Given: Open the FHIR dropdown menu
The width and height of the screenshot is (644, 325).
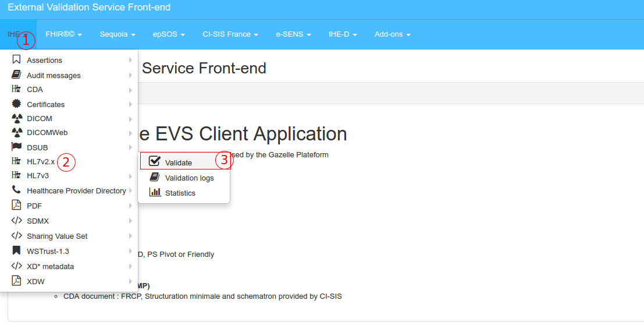Looking at the screenshot, I should click(63, 34).
